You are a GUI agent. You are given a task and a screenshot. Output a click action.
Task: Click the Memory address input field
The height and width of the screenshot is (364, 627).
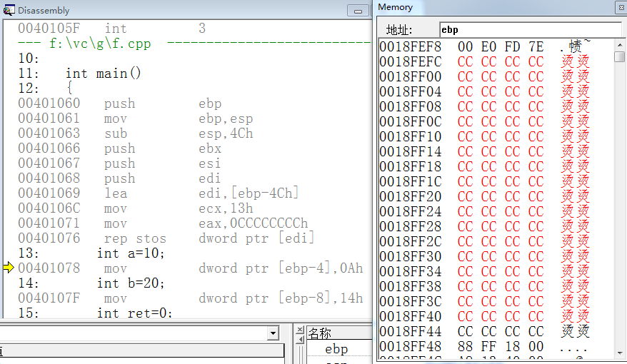530,29
